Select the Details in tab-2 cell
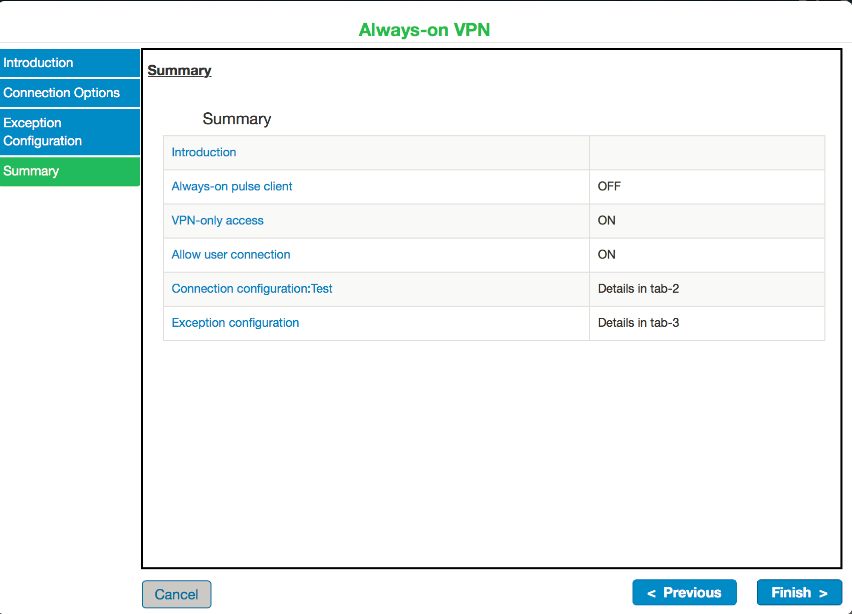852x614 pixels. point(638,289)
